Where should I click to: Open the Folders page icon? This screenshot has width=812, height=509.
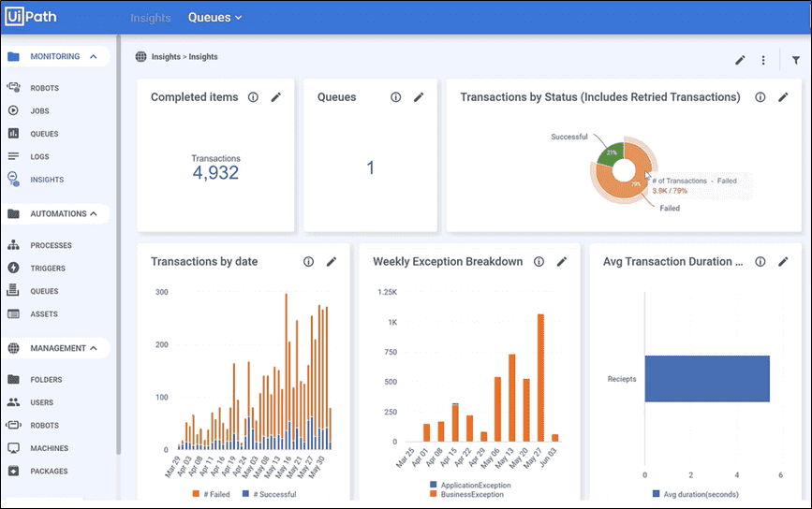[13, 379]
